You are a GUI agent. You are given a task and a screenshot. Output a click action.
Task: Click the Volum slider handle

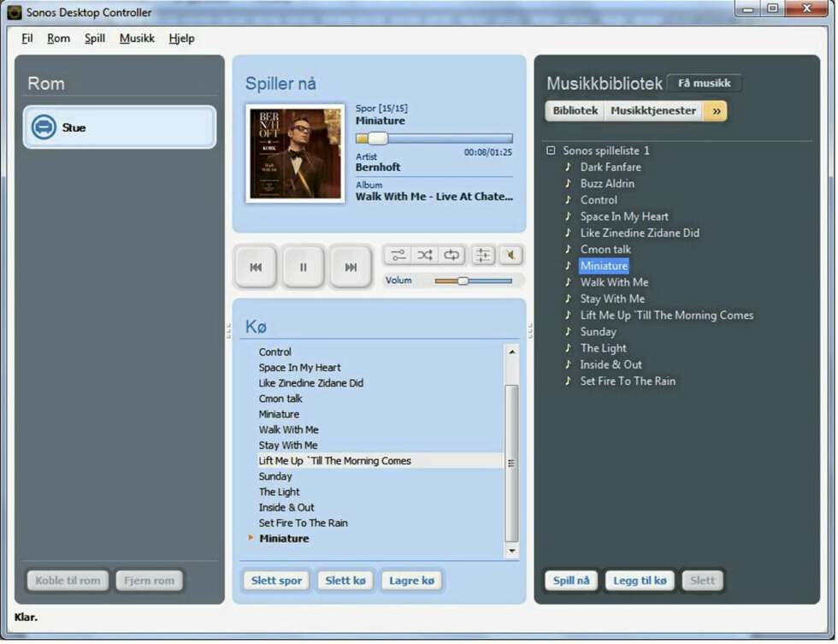point(463,281)
